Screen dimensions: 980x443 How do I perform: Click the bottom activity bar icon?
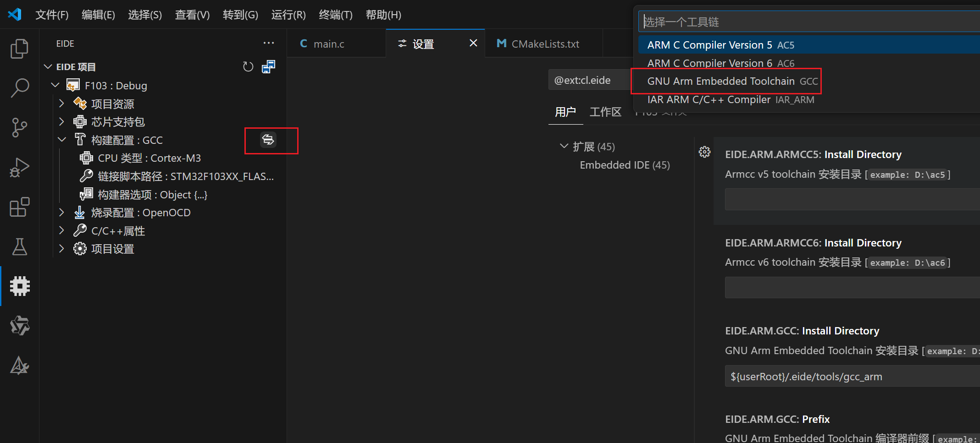[x=19, y=366]
